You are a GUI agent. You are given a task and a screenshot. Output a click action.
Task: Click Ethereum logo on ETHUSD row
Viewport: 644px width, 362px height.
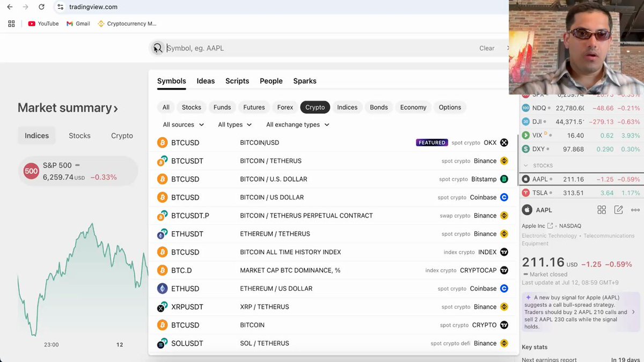point(162,289)
